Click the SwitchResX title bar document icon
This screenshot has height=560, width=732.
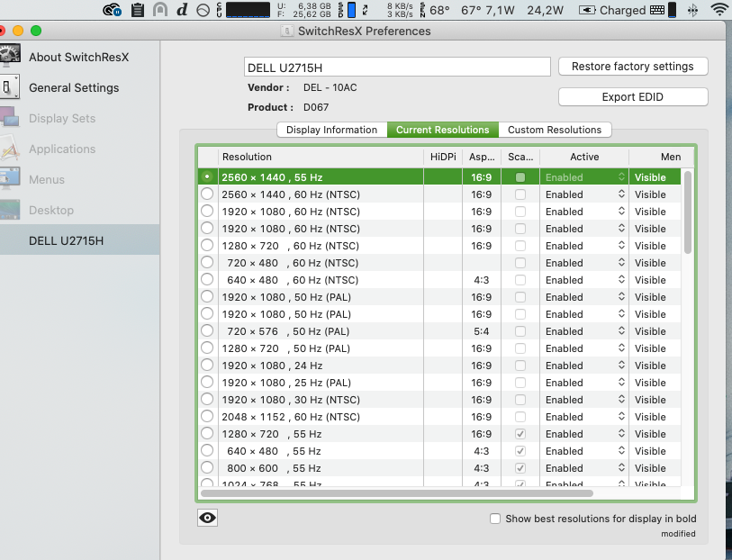point(287,32)
